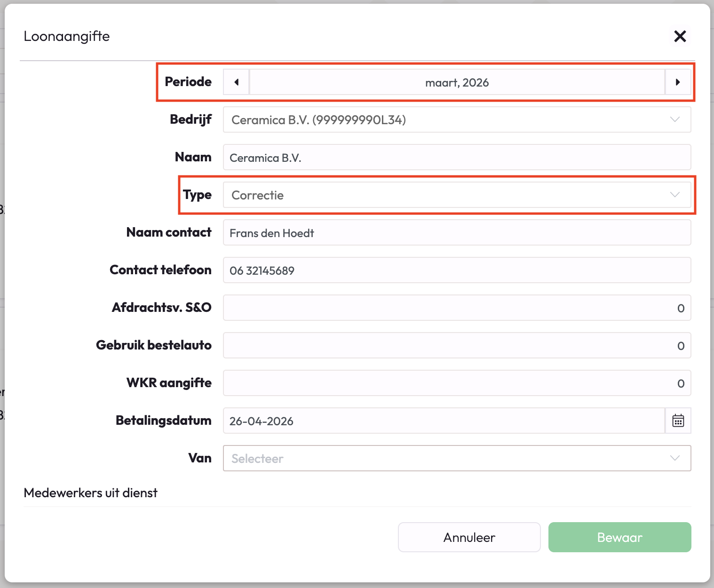Image resolution: width=714 pixels, height=588 pixels.
Task: Click the Naam field with Ceramica B.V.
Action: pos(456,158)
